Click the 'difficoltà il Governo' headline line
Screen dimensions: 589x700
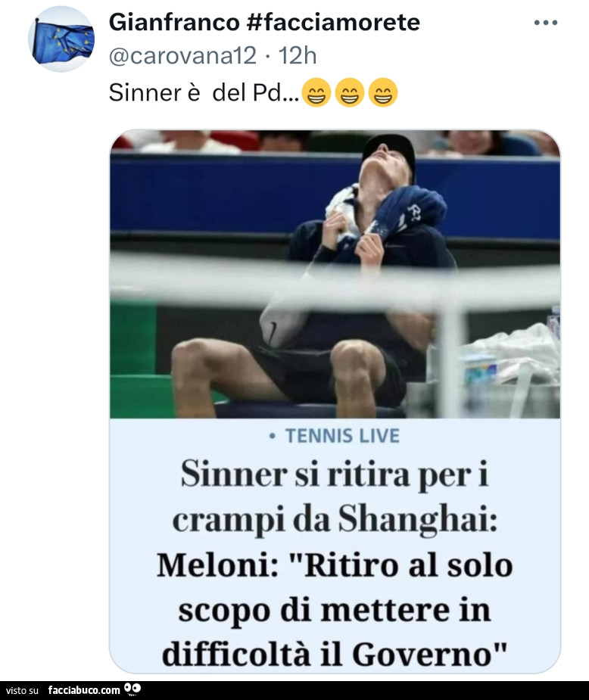pyautogui.click(x=335, y=655)
